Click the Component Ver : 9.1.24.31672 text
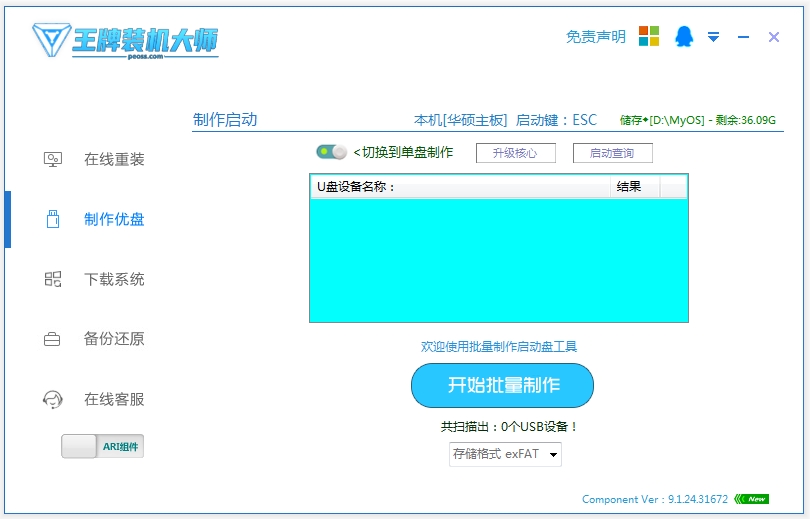The image size is (810, 519). click(655, 499)
